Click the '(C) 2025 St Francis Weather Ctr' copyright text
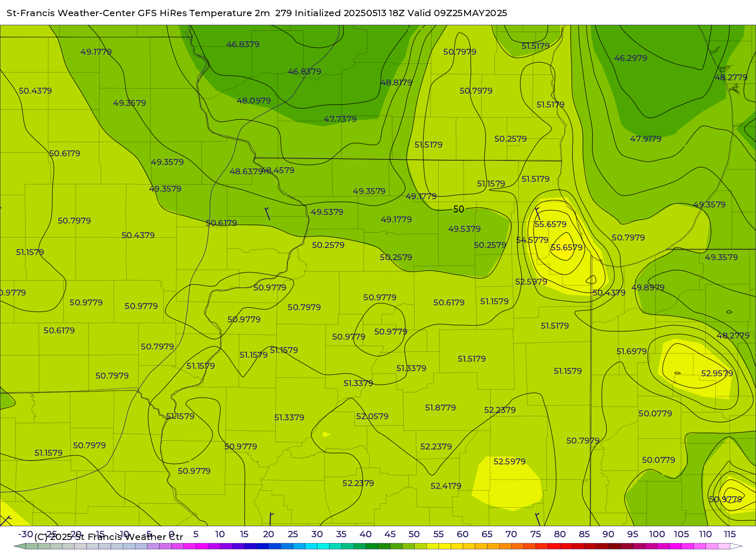Image resolution: width=756 pixels, height=551 pixels. click(109, 537)
